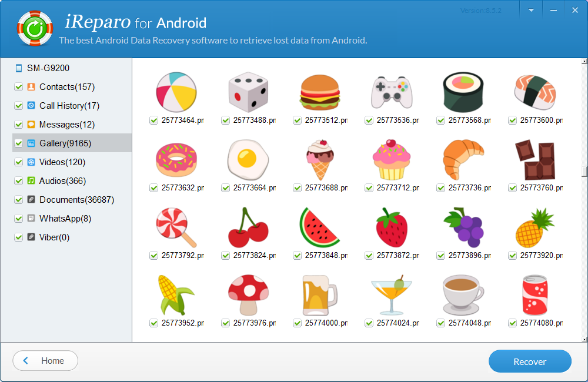The height and width of the screenshot is (382, 588).
Task: Go back using the Home button
Action: pyautogui.click(x=45, y=361)
